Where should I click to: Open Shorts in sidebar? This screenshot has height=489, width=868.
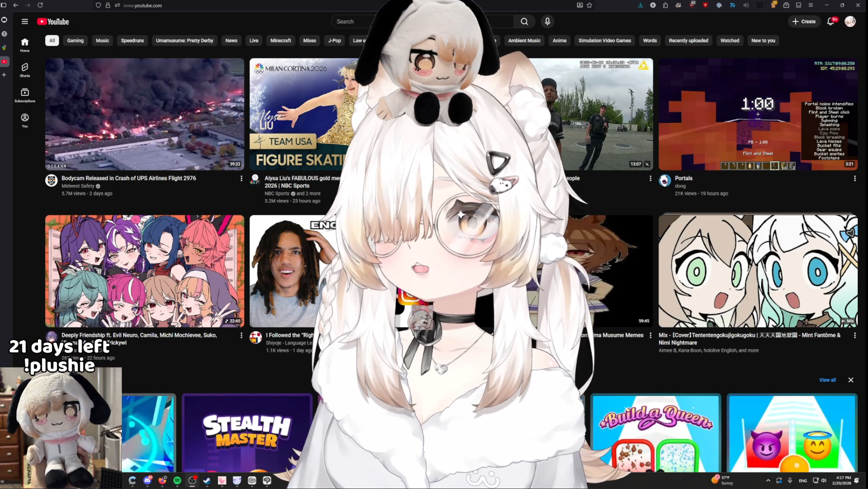pos(25,70)
